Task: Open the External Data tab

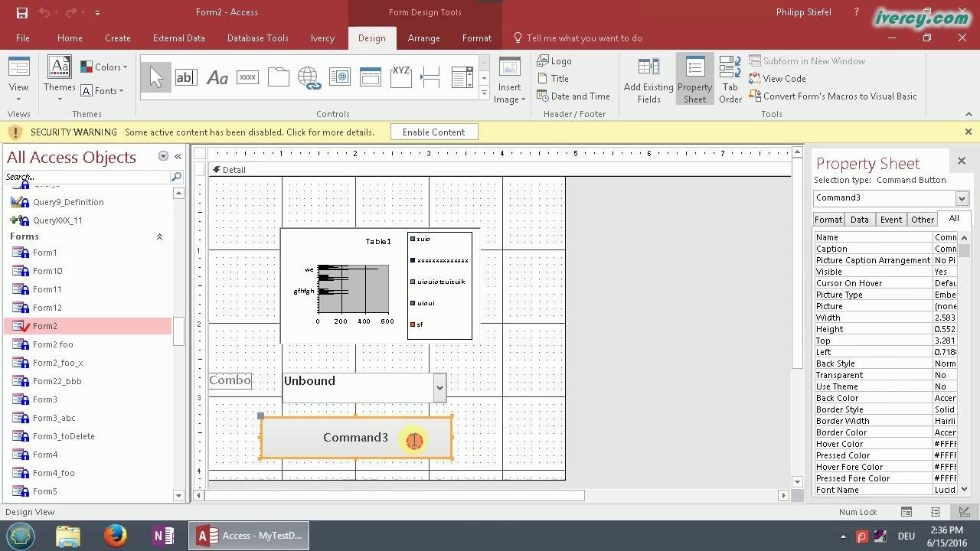Action: tap(179, 38)
